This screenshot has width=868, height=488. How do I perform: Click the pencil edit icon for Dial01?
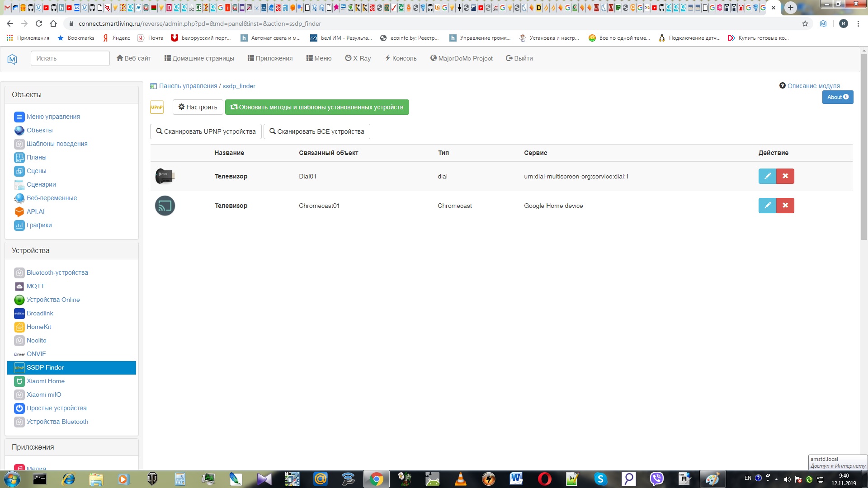(767, 176)
